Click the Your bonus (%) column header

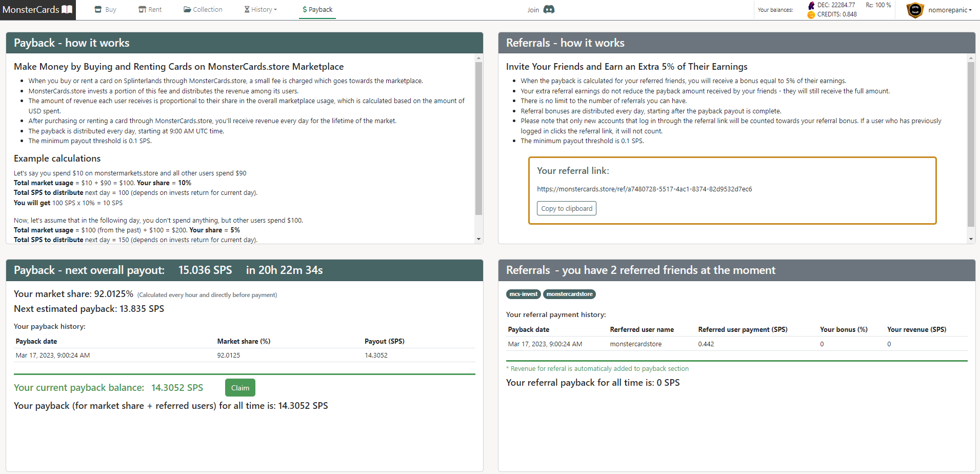[844, 329]
